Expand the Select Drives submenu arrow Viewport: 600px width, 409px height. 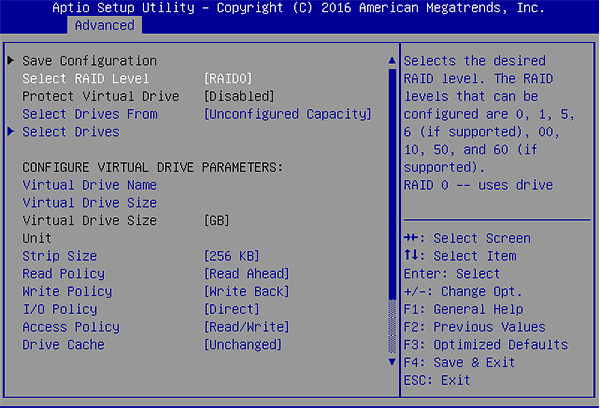pyautogui.click(x=11, y=132)
